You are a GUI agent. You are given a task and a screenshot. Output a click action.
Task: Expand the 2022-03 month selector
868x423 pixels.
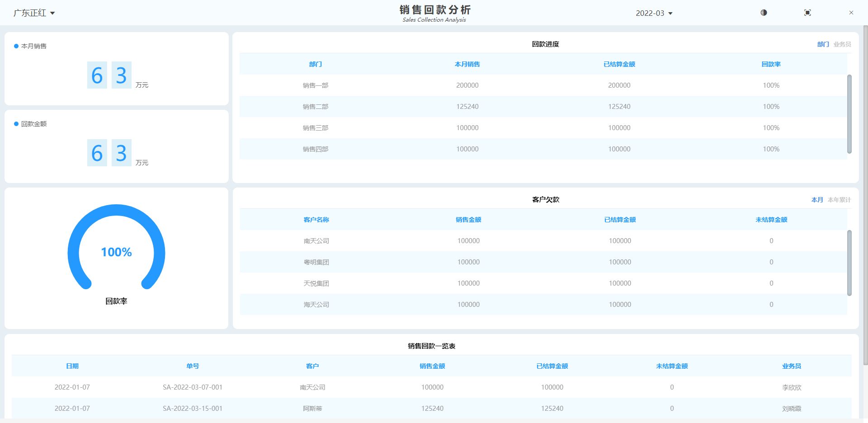654,13
